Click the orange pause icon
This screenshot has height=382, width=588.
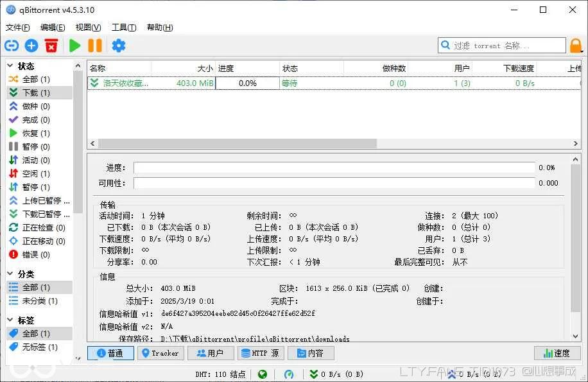(95, 46)
